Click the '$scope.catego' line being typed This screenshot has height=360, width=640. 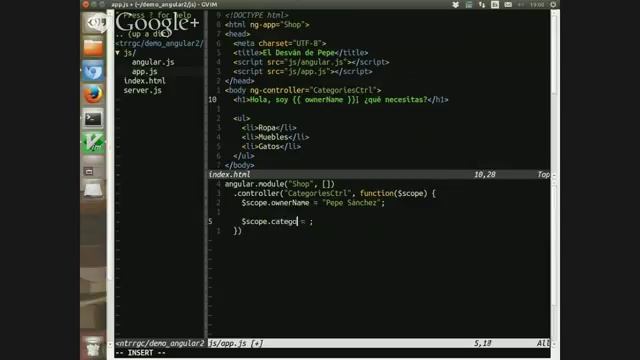[x=277, y=222]
